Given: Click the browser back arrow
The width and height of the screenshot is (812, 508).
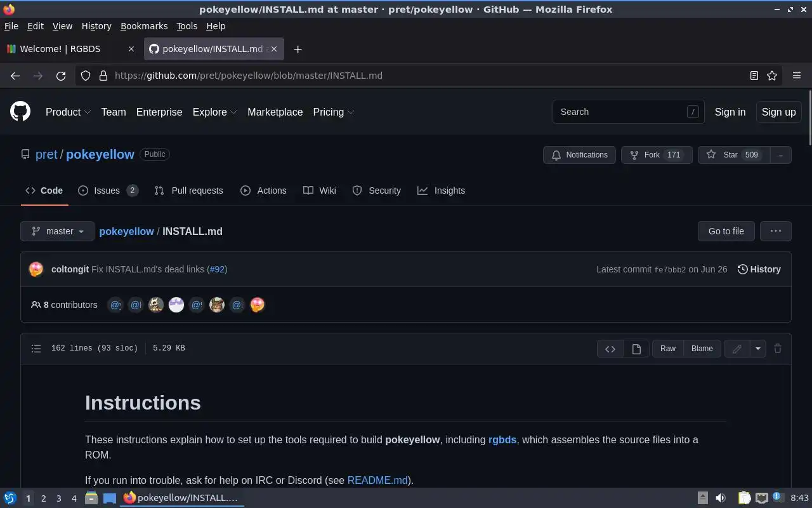Looking at the screenshot, I should click(15, 76).
